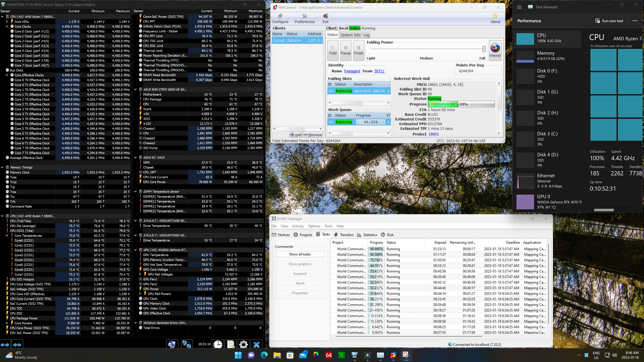Open Configure in FAHControl toolbar

[280, 19]
